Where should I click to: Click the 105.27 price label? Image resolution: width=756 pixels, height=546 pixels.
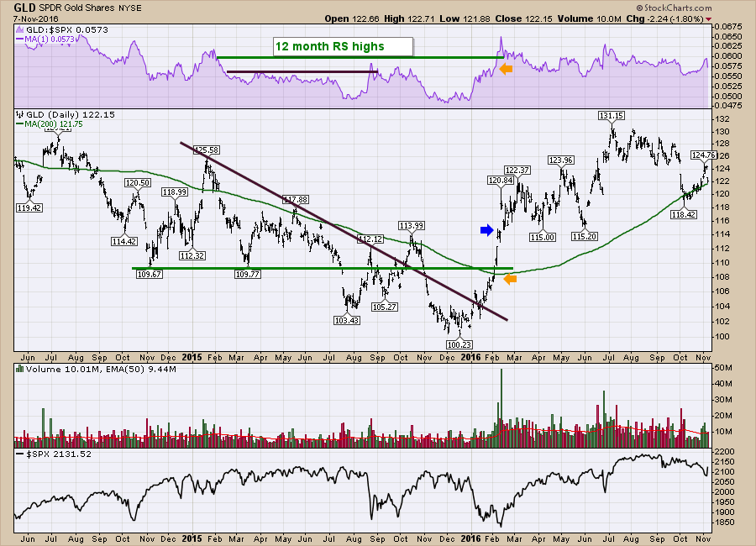pos(384,307)
